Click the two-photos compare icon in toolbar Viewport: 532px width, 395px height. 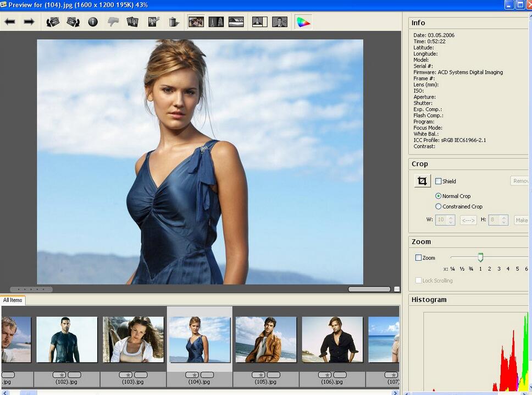(x=132, y=22)
